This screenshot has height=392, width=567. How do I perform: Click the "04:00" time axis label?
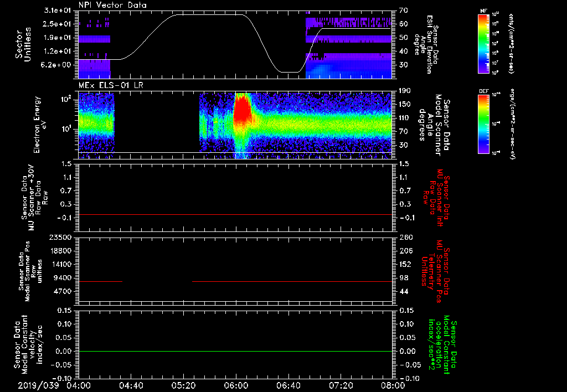click(79, 385)
